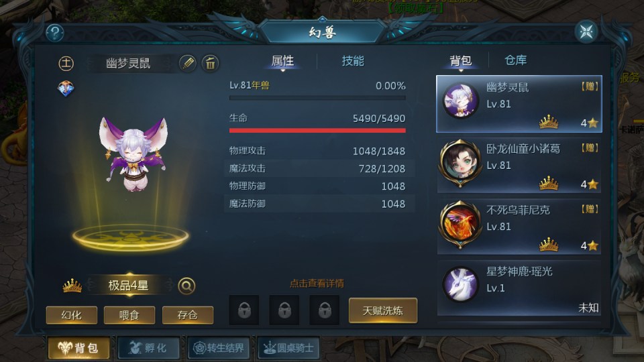
Task: Open the help question mark icon
Action: (x=54, y=32)
